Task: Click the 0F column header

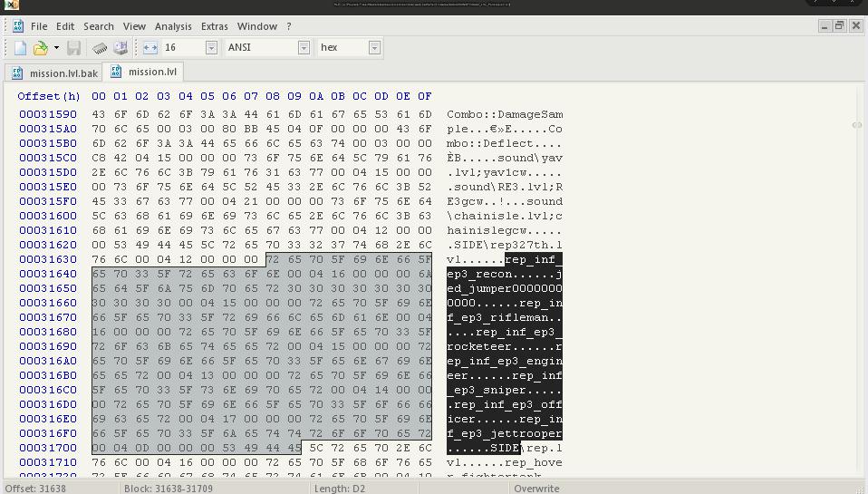Action: click(x=425, y=96)
